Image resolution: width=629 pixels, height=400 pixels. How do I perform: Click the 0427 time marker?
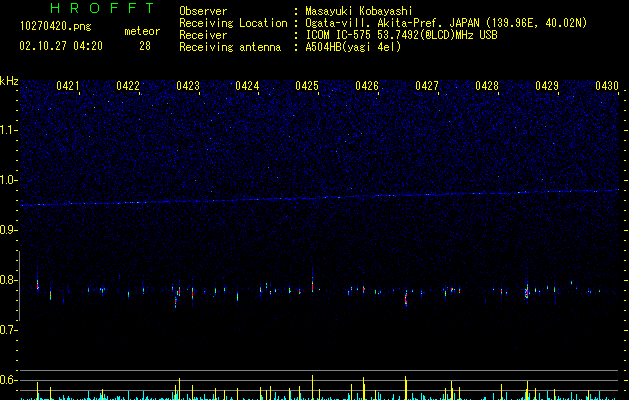click(x=427, y=86)
